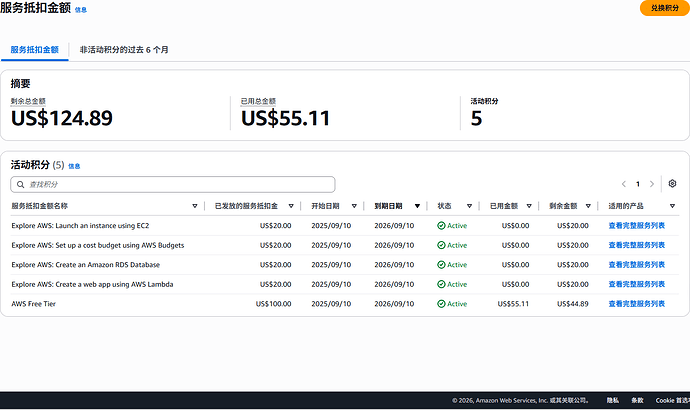Open the 条款 footer link

637,400
